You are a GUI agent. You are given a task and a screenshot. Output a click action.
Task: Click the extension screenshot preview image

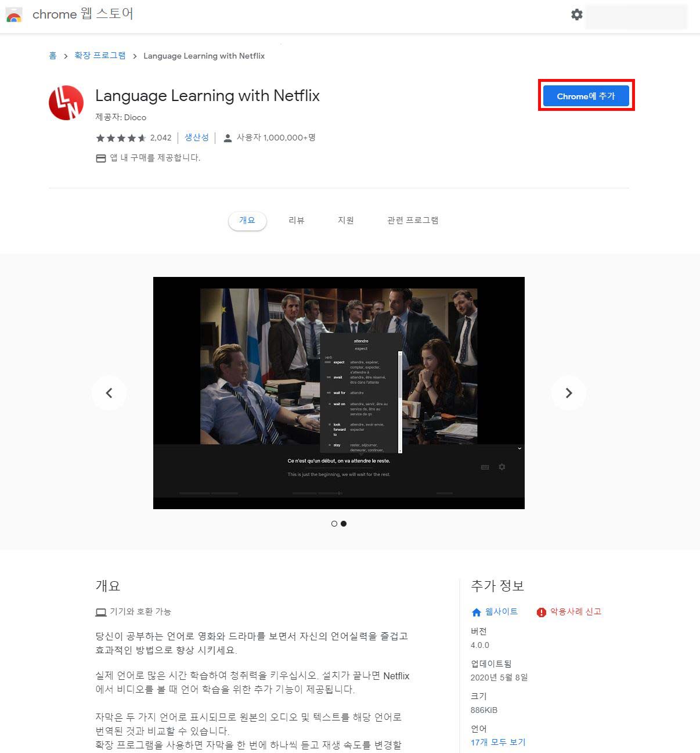coord(339,393)
